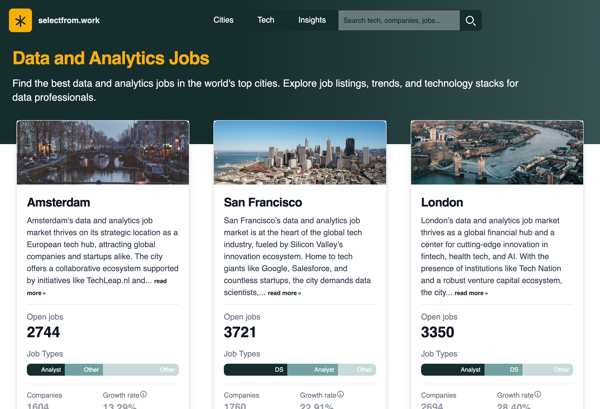Click the Growth rate info icon for San Francisco

pyautogui.click(x=340, y=395)
